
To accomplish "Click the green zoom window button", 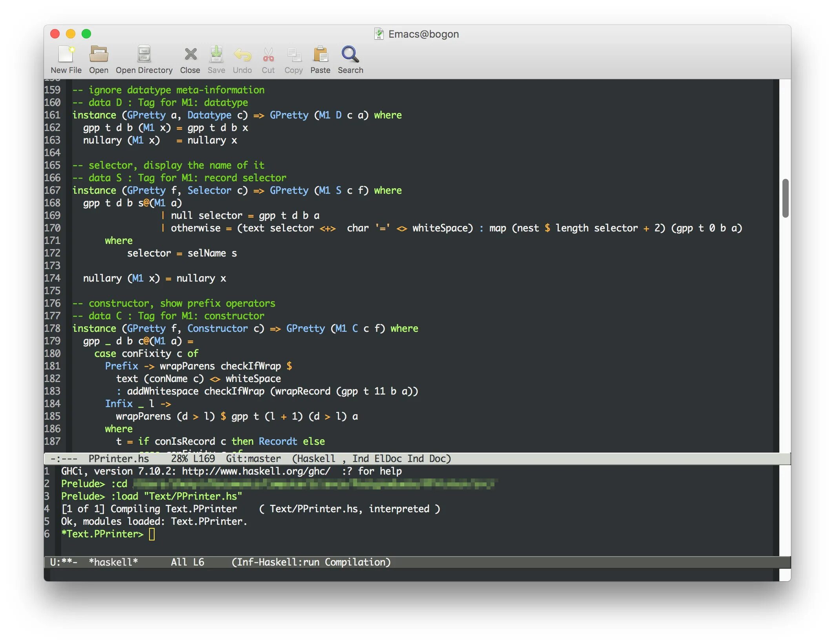I will pos(86,34).
